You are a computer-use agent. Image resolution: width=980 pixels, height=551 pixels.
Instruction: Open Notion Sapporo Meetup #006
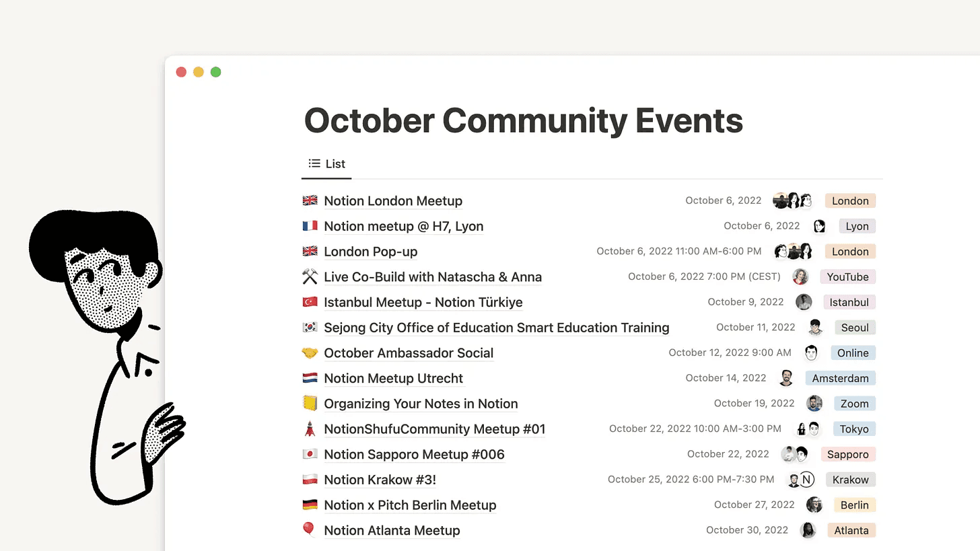[x=414, y=454]
